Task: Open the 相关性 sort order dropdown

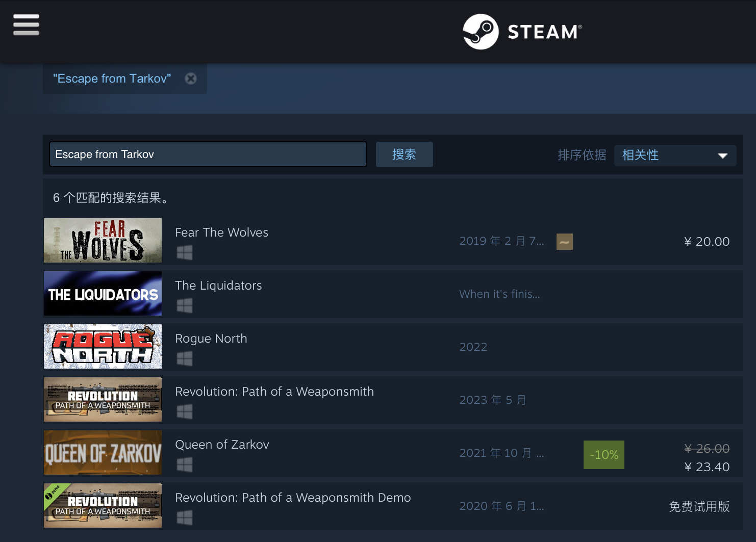Action: (x=675, y=156)
